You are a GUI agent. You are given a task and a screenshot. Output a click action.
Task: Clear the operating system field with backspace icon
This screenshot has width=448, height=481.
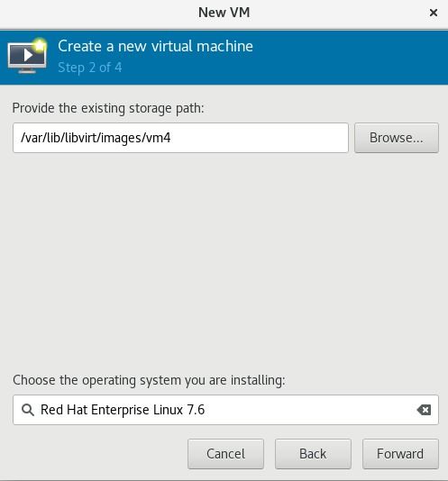tap(424, 410)
